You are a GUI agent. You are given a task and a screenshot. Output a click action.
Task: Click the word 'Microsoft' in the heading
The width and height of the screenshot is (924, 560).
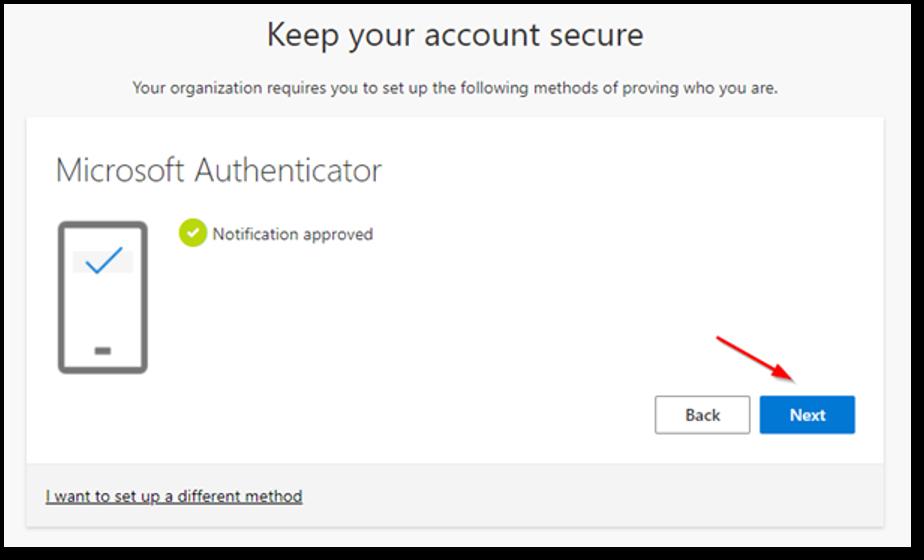click(120, 170)
